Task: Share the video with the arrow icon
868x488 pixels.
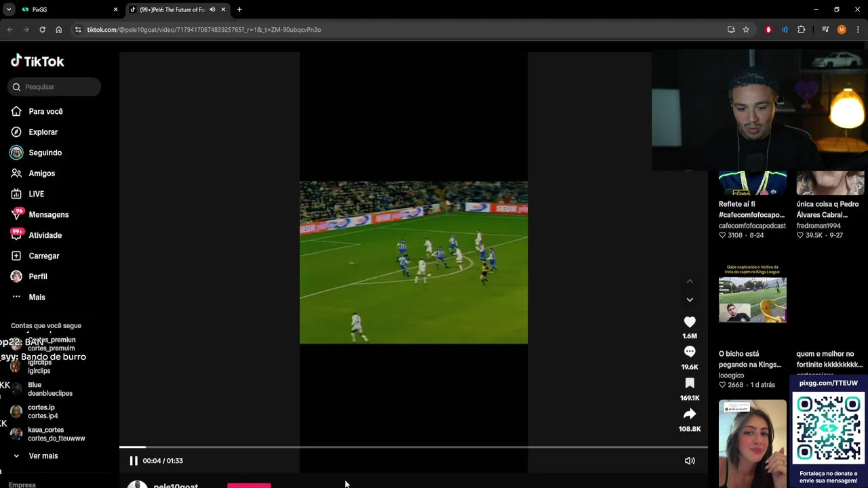Action: [690, 413]
